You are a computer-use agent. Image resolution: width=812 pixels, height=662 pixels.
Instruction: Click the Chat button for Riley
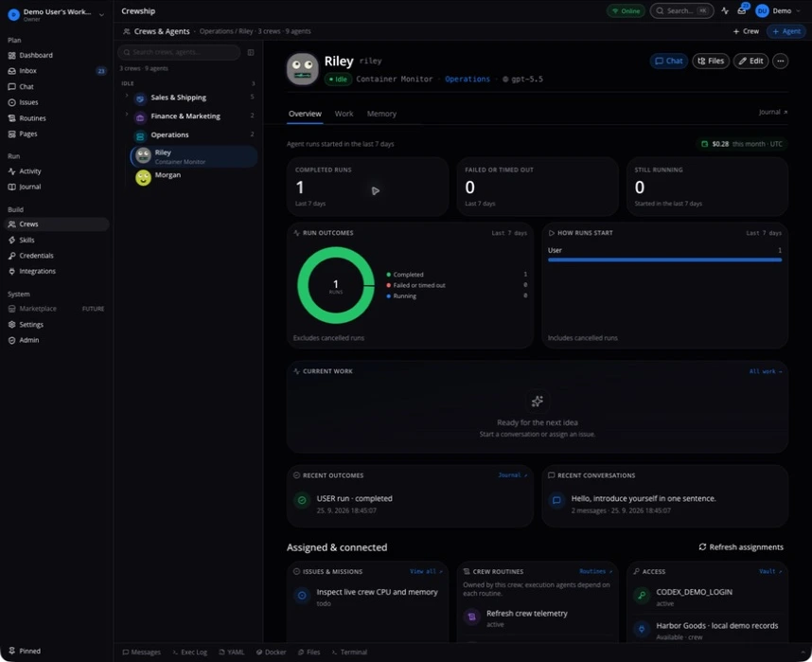pos(668,62)
